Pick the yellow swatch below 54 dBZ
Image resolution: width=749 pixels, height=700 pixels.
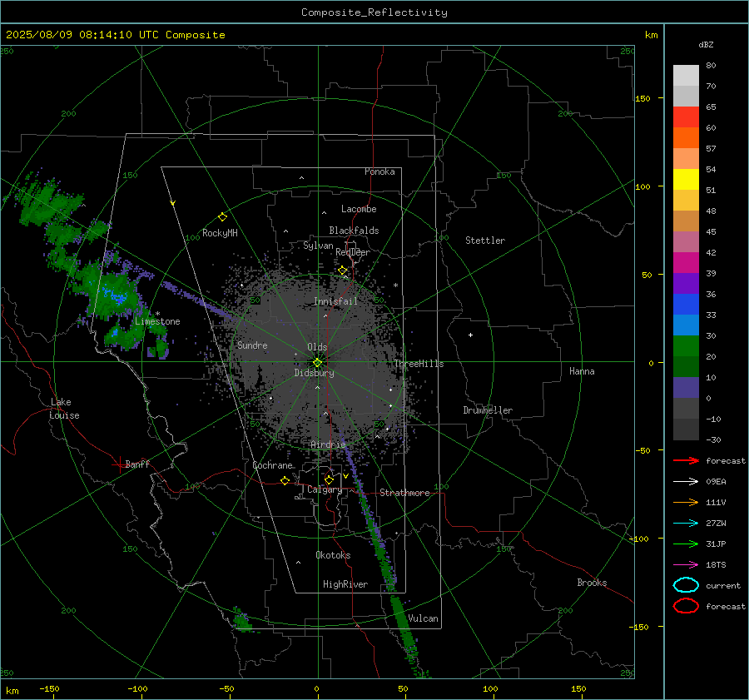(x=686, y=180)
